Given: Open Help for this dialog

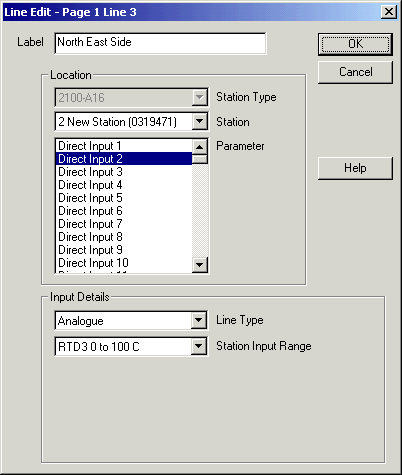Looking at the screenshot, I should coord(355,168).
